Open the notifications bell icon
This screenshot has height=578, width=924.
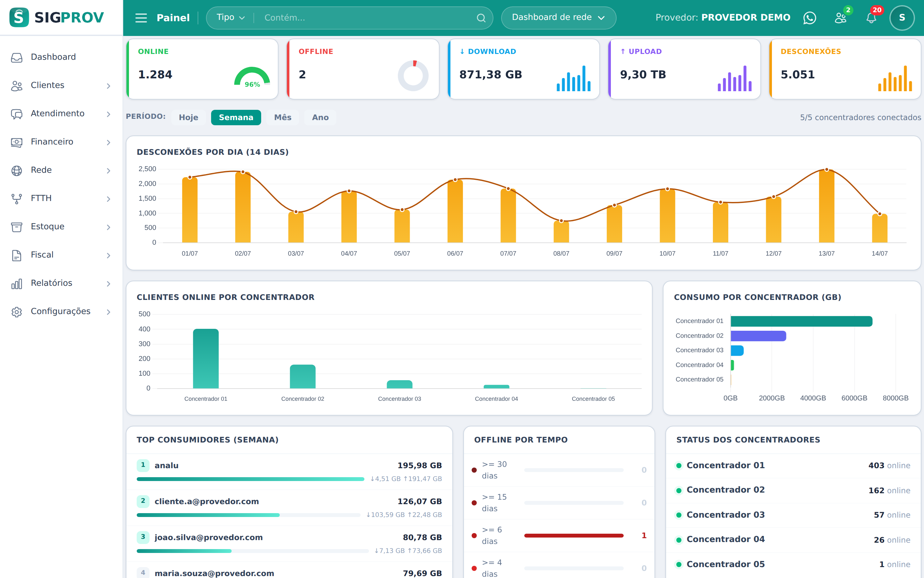point(871,18)
